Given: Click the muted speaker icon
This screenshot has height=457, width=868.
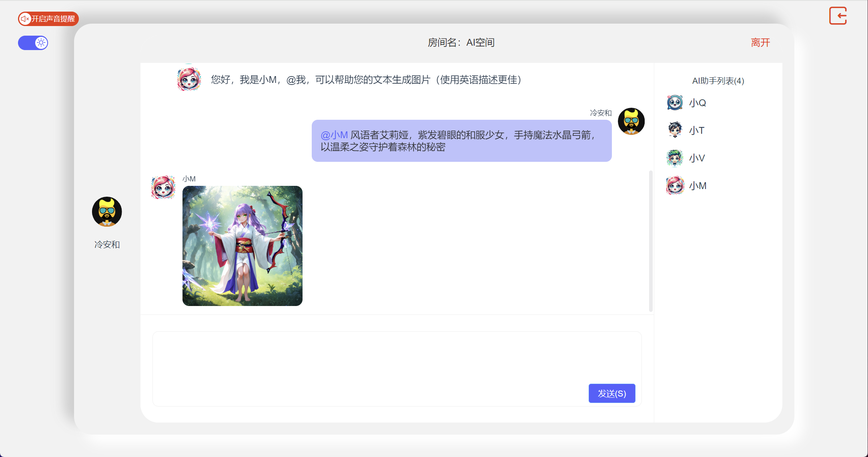Looking at the screenshot, I should [25, 19].
